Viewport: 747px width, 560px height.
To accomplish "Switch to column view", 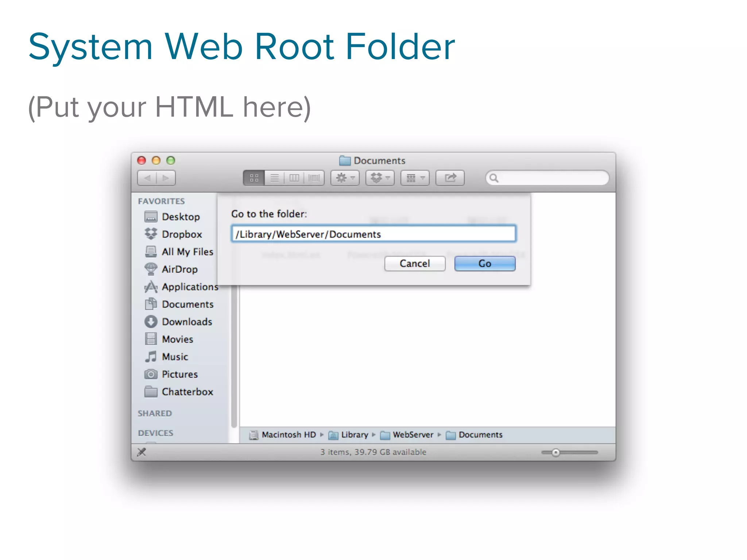I will 294,178.
